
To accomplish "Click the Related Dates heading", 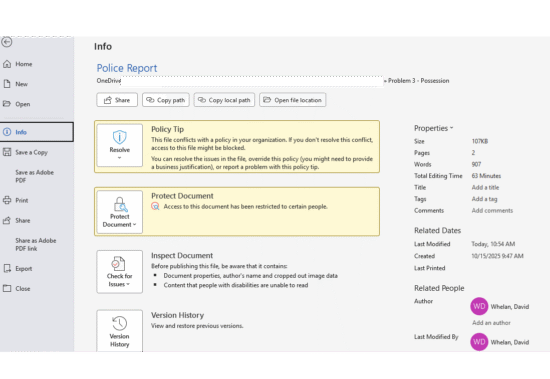I will (437, 231).
